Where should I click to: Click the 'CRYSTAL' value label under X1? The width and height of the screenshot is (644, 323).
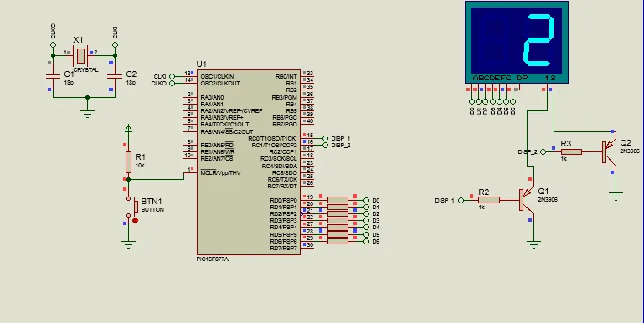tap(86, 70)
